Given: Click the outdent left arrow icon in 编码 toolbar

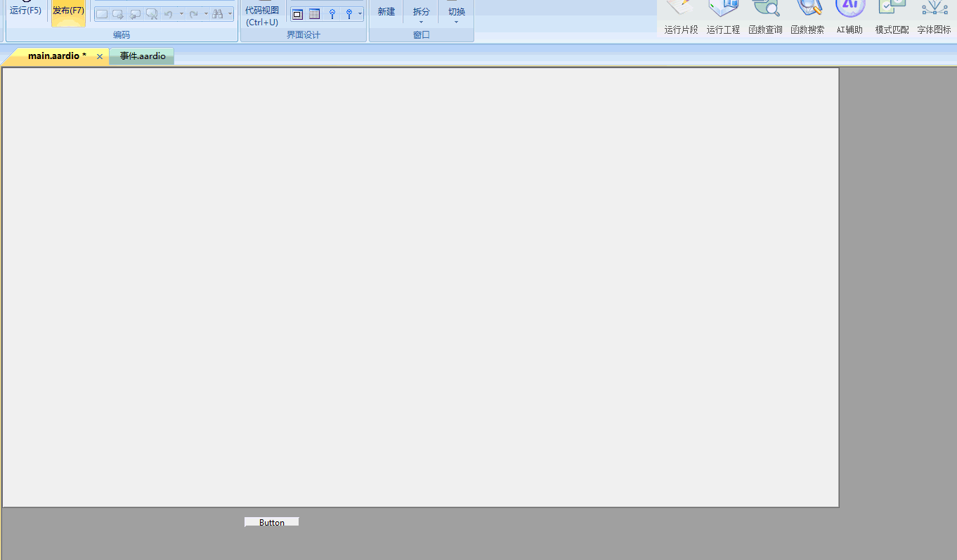Looking at the screenshot, I should click(x=135, y=14).
